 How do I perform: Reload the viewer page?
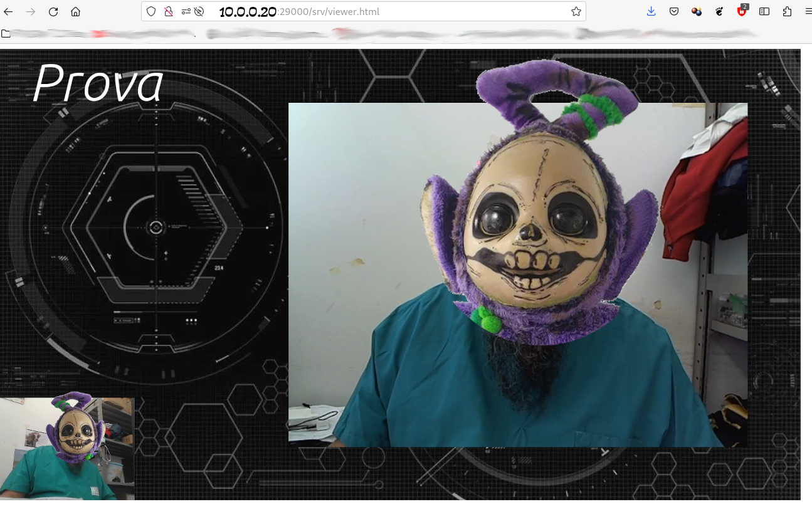coord(53,11)
